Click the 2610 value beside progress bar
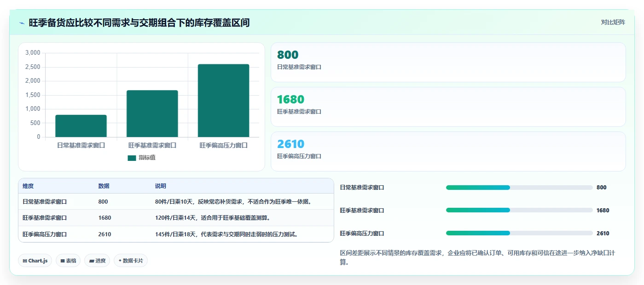Image resolution: width=644 pixels, height=285 pixels. point(603,234)
